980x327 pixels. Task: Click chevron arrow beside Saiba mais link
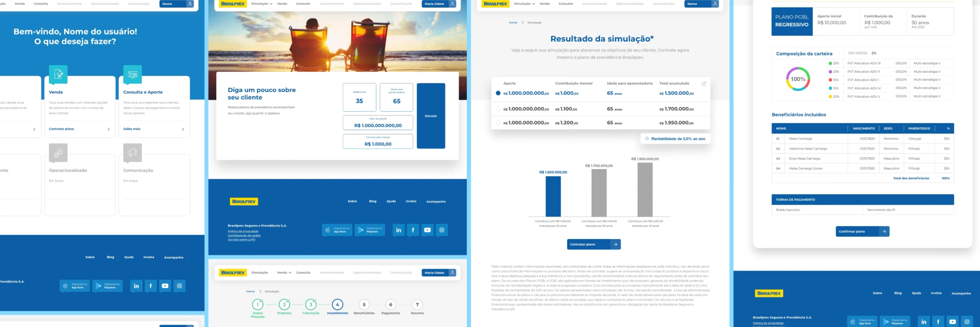(183, 129)
